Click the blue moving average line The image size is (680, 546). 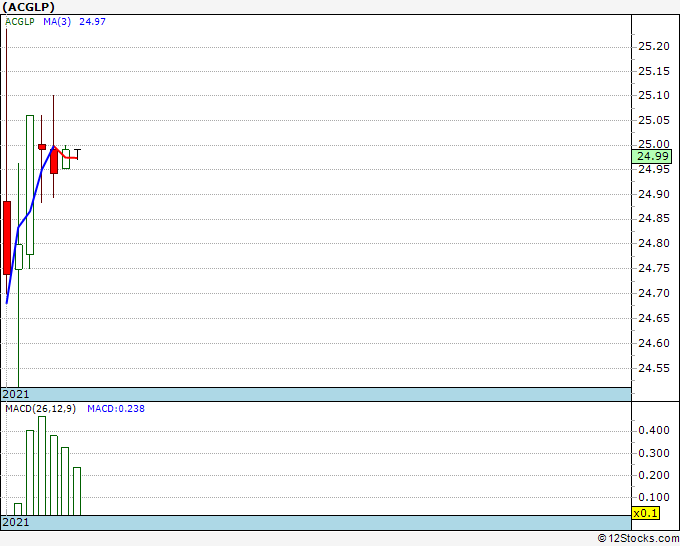(29, 211)
